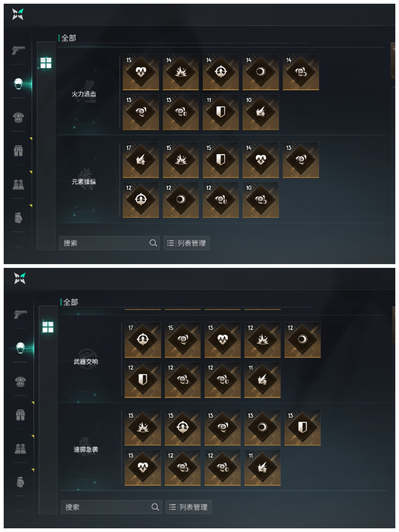Screen dimensions: 399x532
Task: Choose the vest armor category in top panel
Action: 18,117
